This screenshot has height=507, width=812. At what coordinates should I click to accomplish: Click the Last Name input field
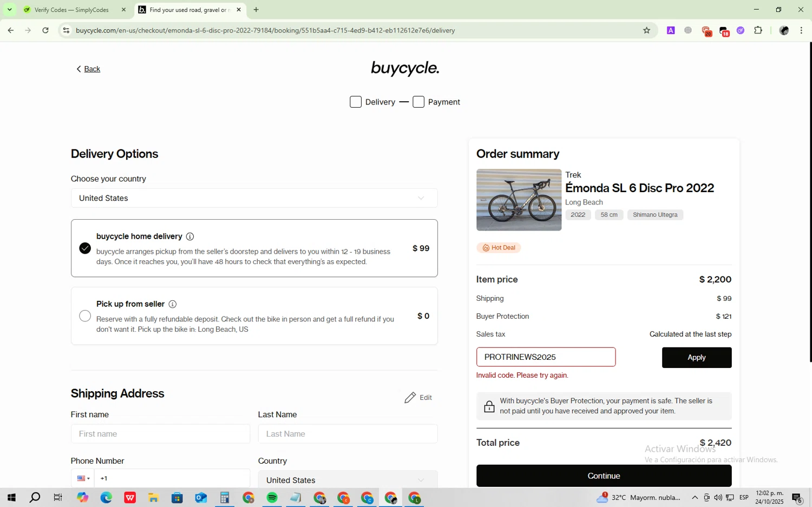348,434
